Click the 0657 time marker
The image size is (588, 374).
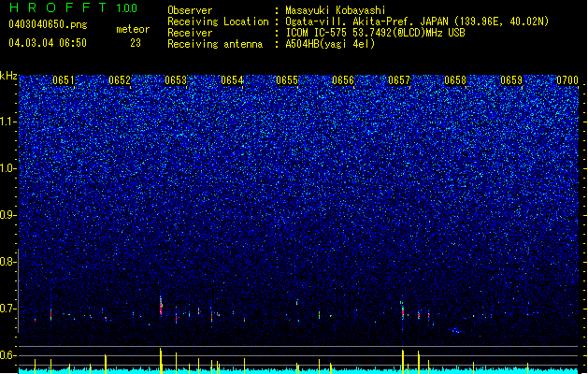click(x=399, y=80)
